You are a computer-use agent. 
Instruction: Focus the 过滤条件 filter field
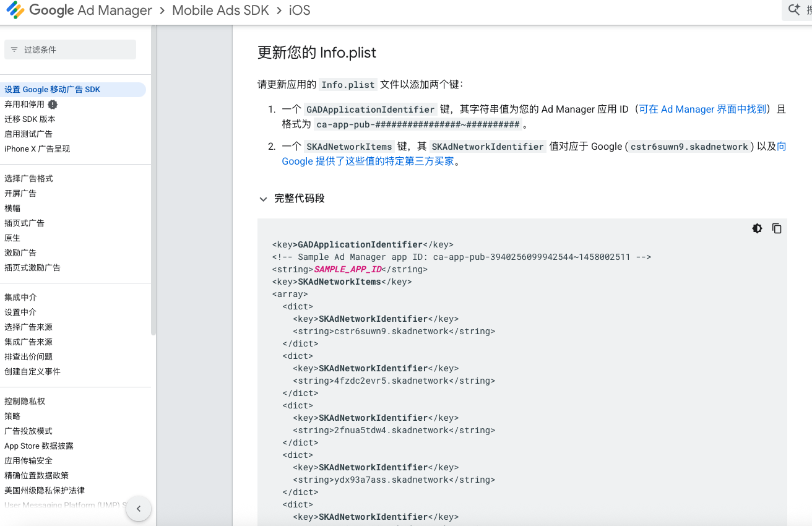tap(70, 50)
